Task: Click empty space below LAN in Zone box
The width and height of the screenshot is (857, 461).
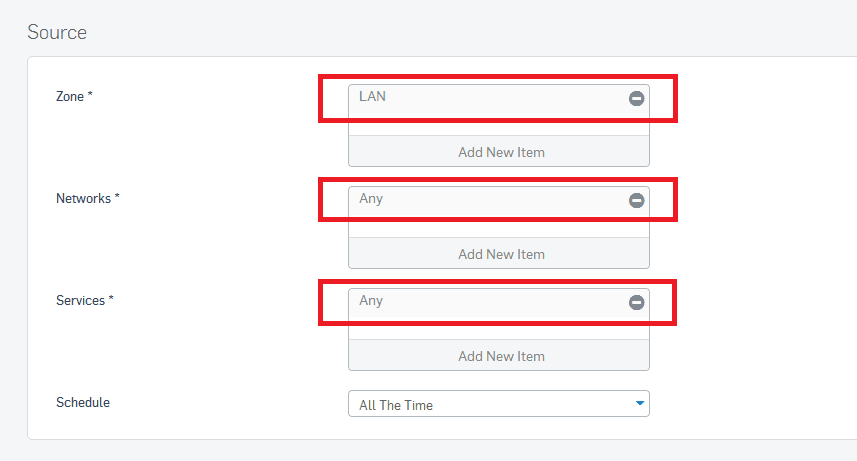Action: [498, 127]
